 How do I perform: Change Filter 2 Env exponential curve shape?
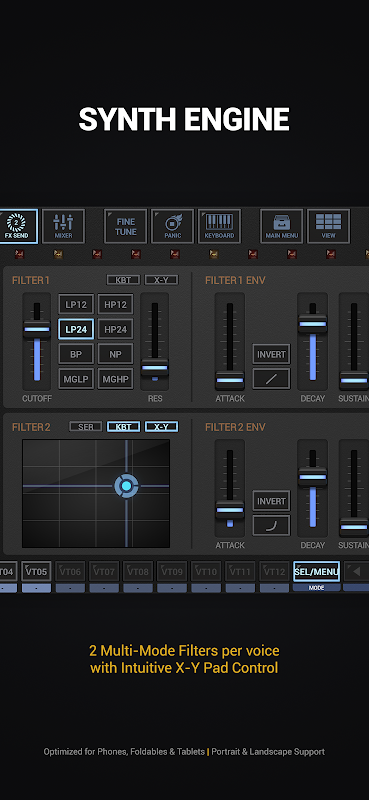click(272, 526)
